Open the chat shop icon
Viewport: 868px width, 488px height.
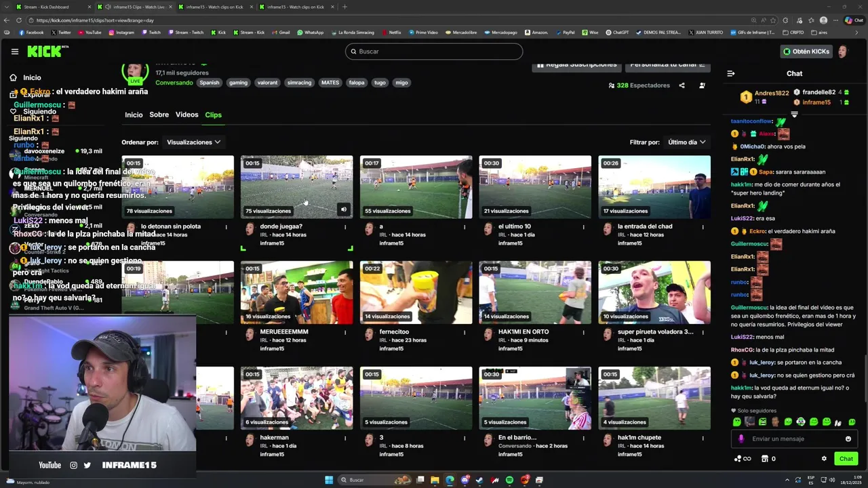point(764,459)
